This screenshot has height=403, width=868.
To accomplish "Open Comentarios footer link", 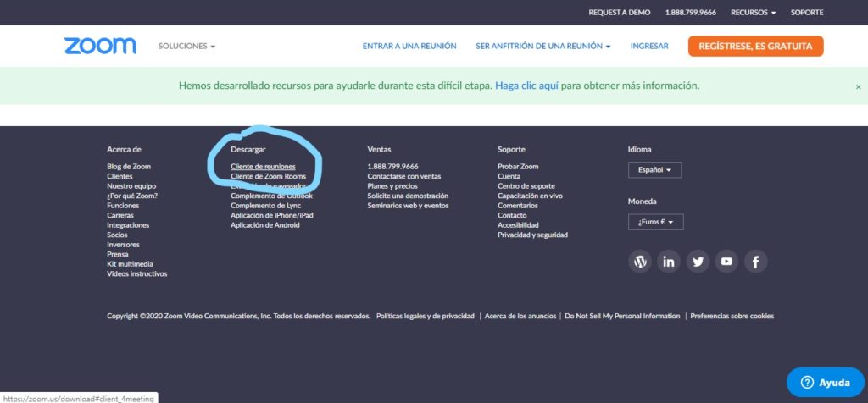I will 518,206.
